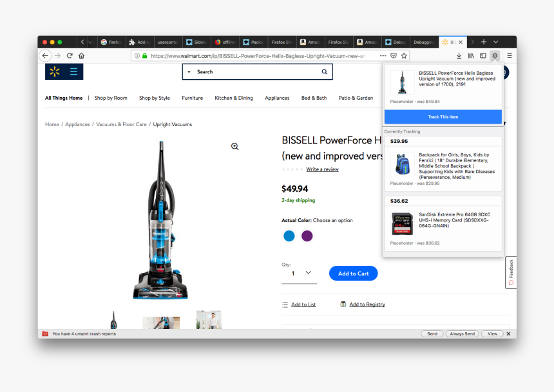Screen dimensions: 554x392
Task: View the crash reports
Action: (492, 333)
